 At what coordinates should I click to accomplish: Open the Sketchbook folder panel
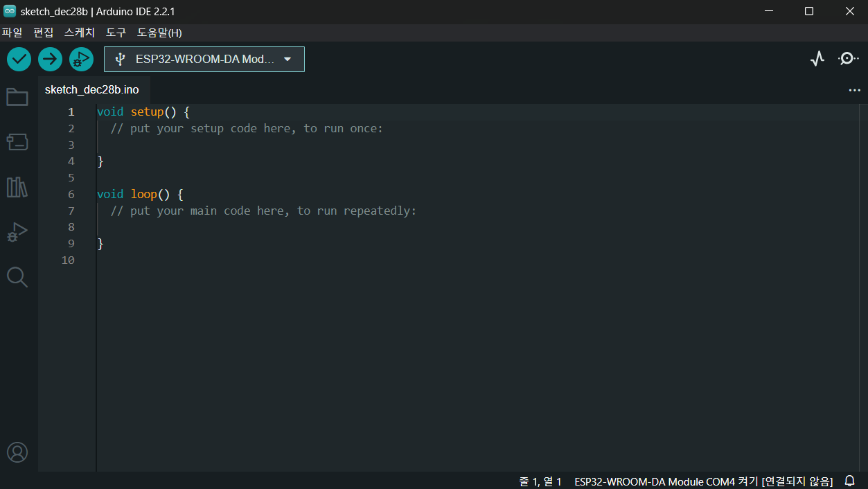point(17,97)
